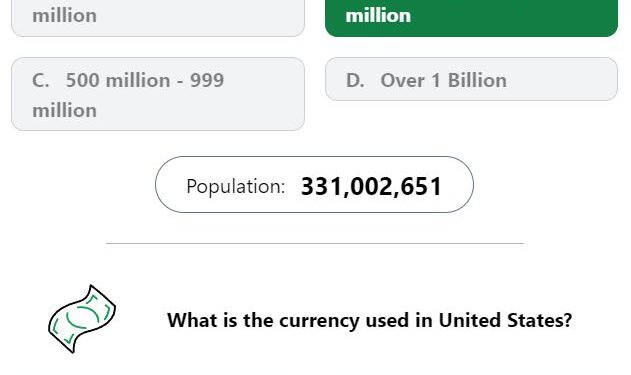Click the currency question heading text

369,321
